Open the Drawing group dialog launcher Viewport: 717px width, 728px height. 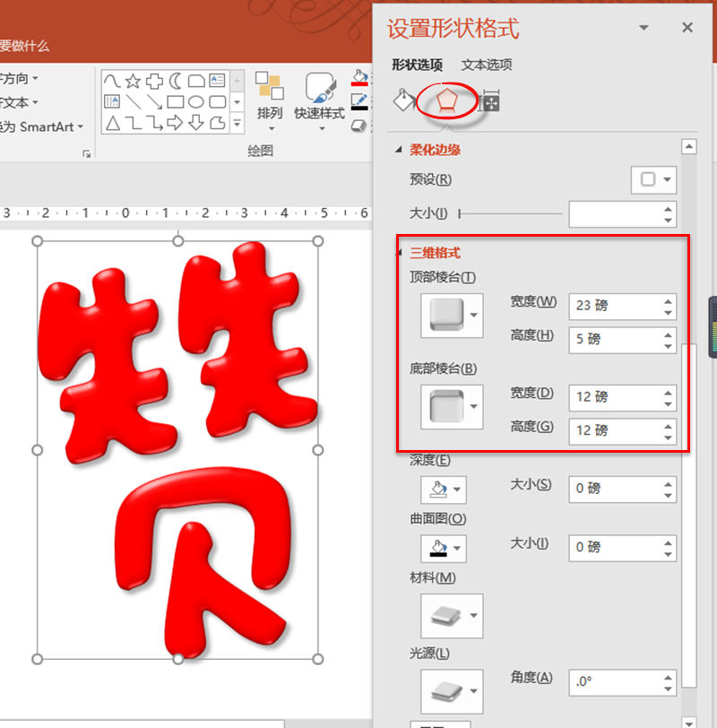[x=87, y=153]
